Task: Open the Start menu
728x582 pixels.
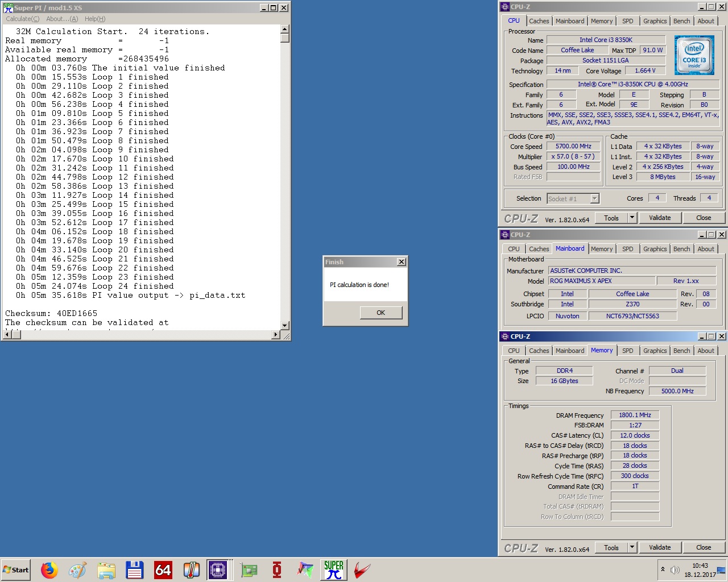Action: [16, 569]
